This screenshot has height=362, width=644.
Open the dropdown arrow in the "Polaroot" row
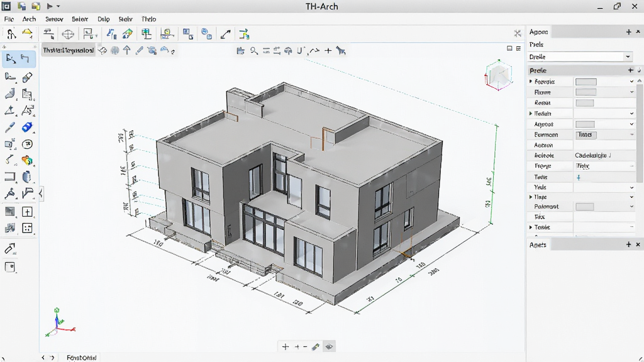tap(631, 207)
